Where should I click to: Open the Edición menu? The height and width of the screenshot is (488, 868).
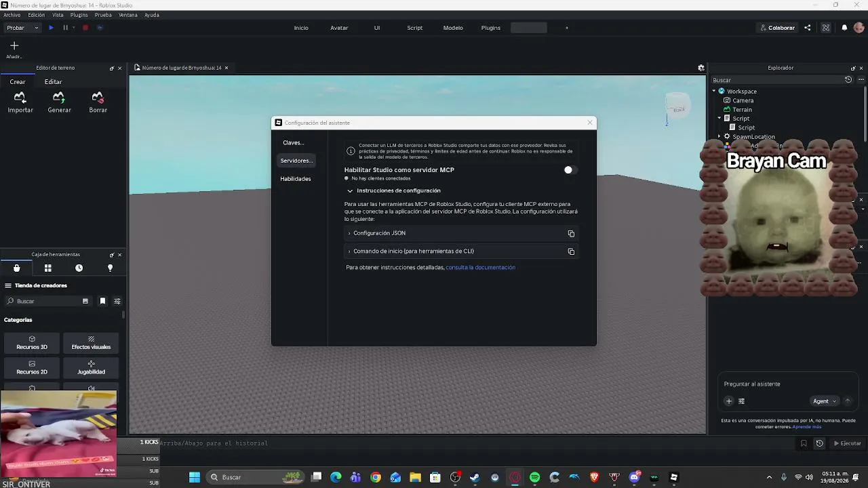pyautogui.click(x=36, y=15)
